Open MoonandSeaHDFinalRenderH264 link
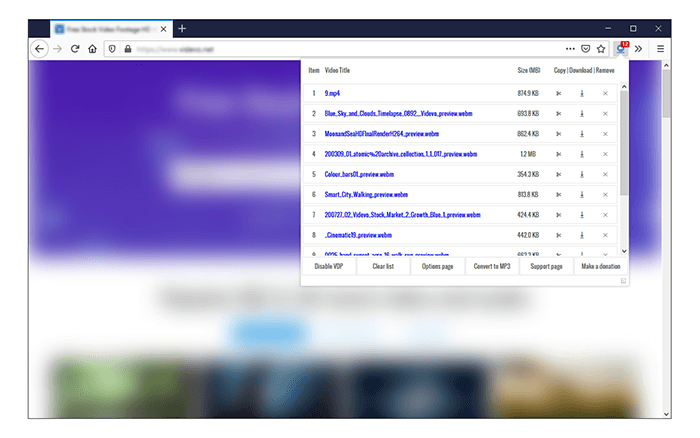The height and width of the screenshot is (438, 700). 382,134
